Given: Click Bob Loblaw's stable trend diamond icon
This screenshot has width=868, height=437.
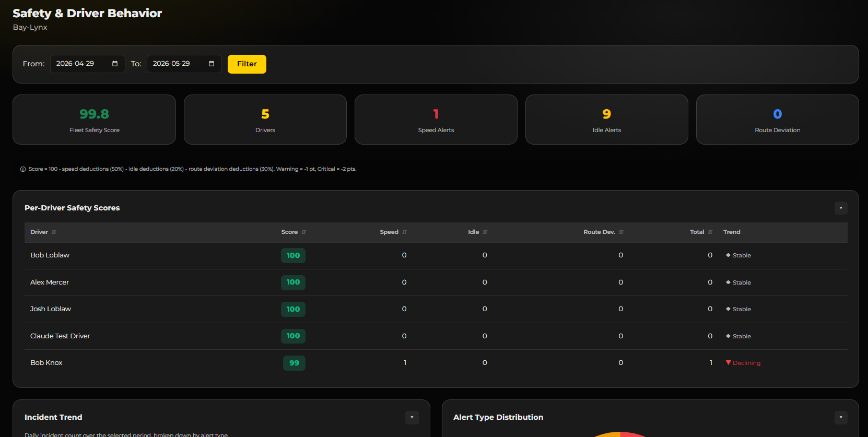Looking at the screenshot, I should pos(728,255).
